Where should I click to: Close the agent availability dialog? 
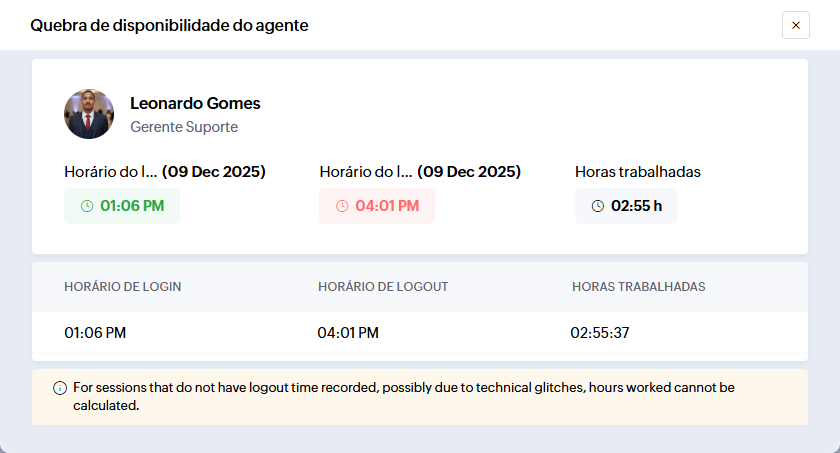[795, 25]
